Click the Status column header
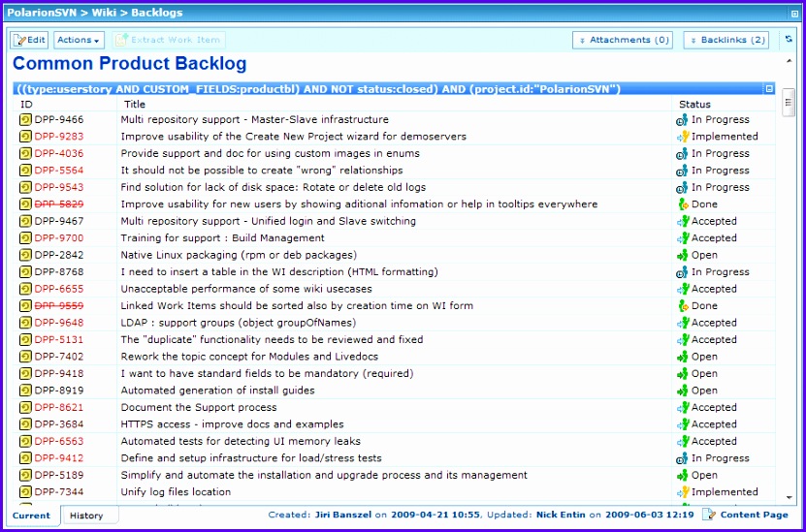Image resolution: width=806 pixels, height=532 pixels. pos(695,105)
